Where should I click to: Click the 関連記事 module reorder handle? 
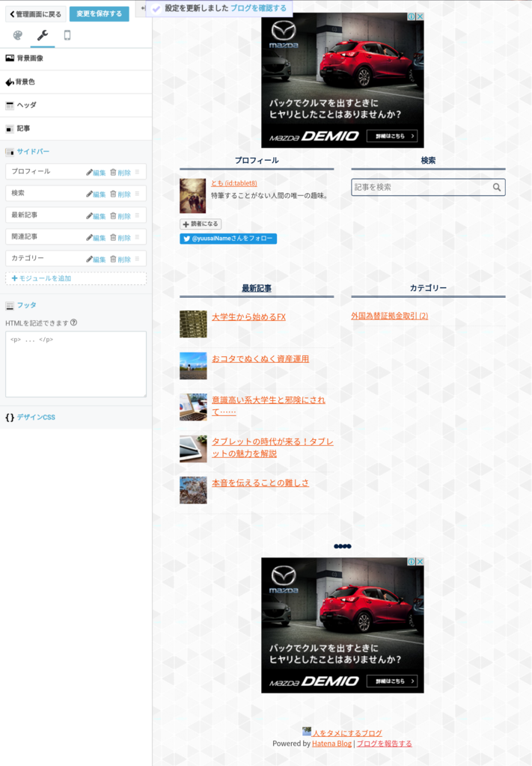[x=137, y=237]
